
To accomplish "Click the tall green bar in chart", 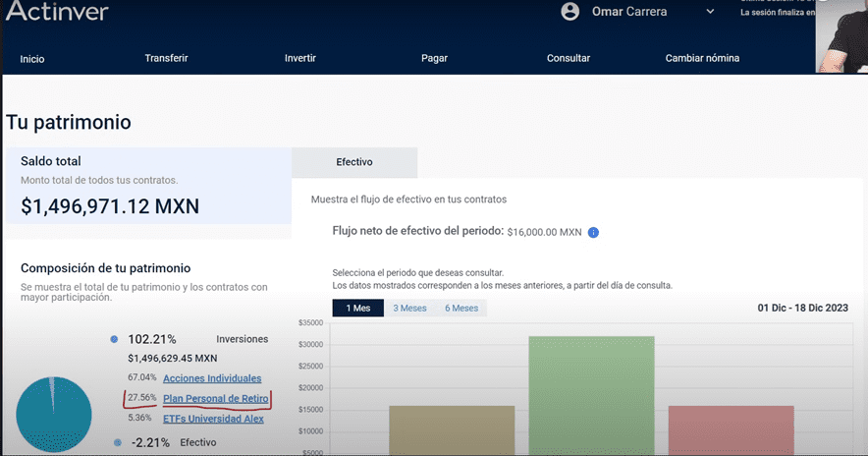I will (x=591, y=393).
